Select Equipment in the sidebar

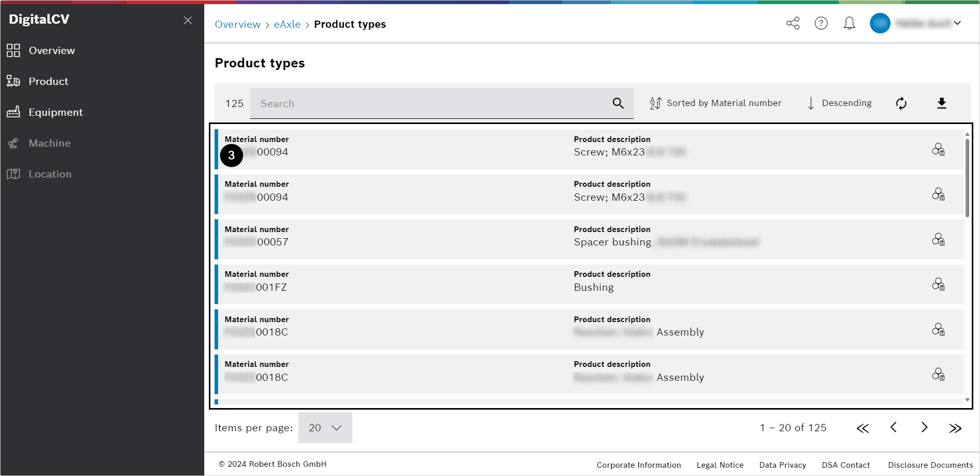coord(56,112)
